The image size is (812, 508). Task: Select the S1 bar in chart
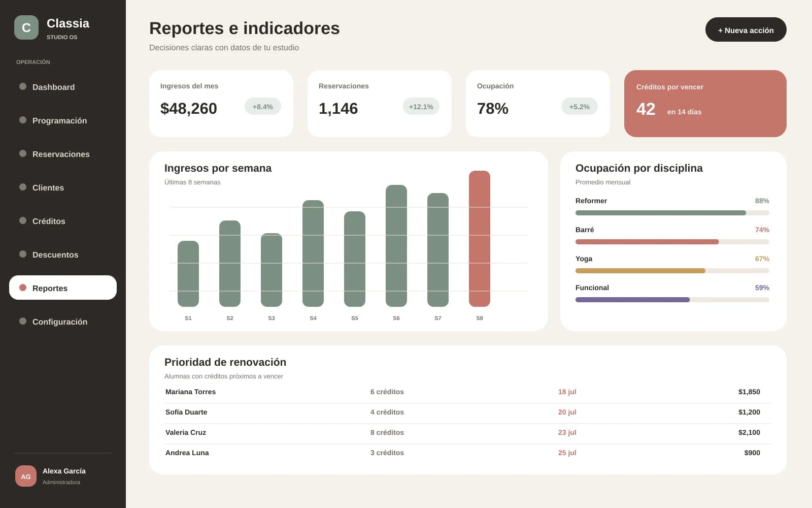click(x=188, y=274)
